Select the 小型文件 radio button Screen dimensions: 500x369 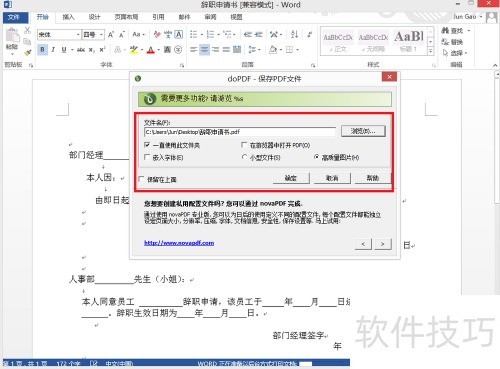pyautogui.click(x=245, y=157)
